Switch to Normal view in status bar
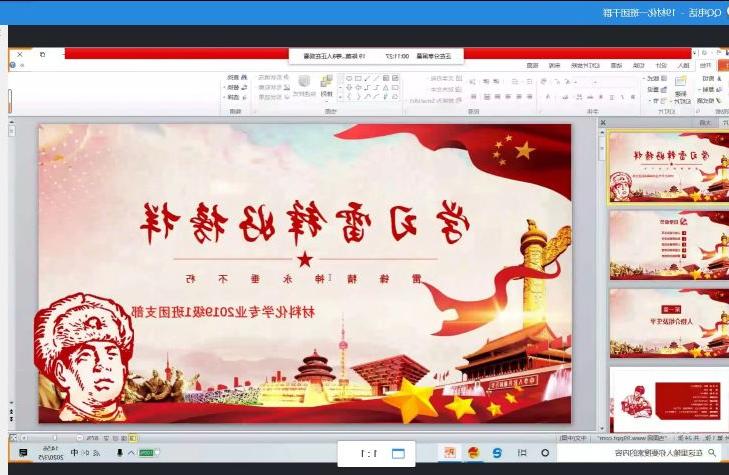This screenshot has height=475, width=729. pos(133,438)
